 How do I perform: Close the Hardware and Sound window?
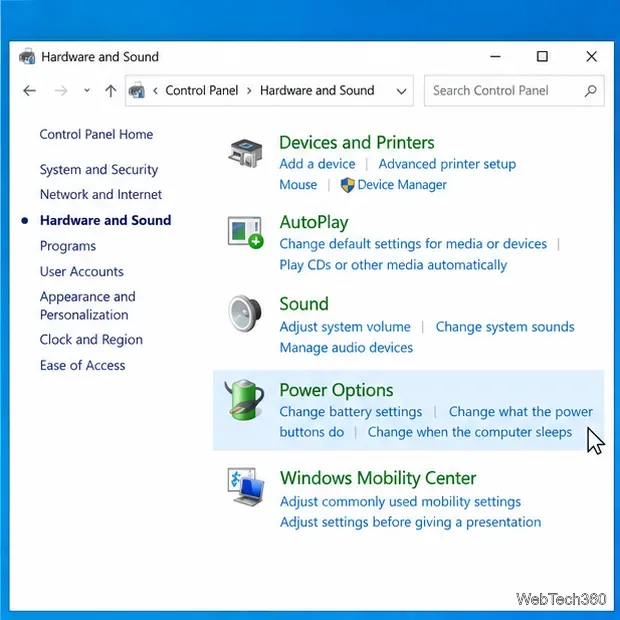[x=592, y=57]
